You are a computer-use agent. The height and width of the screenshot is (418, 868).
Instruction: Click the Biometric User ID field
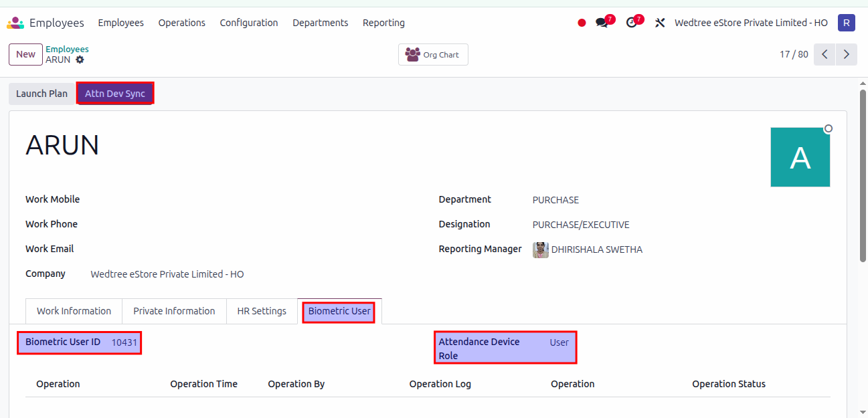(x=124, y=342)
